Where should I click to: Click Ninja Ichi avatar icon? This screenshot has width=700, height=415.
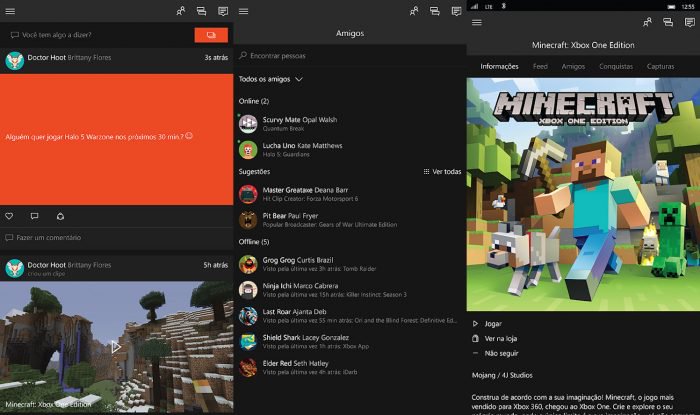point(248,290)
